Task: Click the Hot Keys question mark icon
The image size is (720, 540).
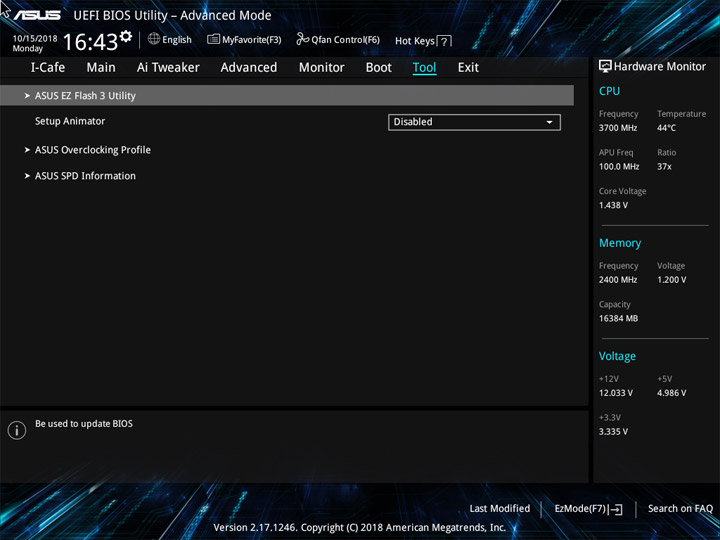Action: coord(444,41)
